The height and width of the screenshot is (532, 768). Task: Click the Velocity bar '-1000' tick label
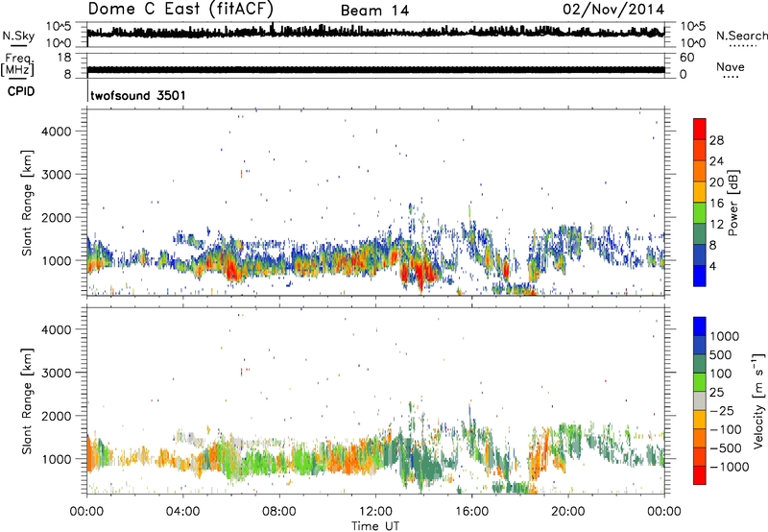[729, 467]
